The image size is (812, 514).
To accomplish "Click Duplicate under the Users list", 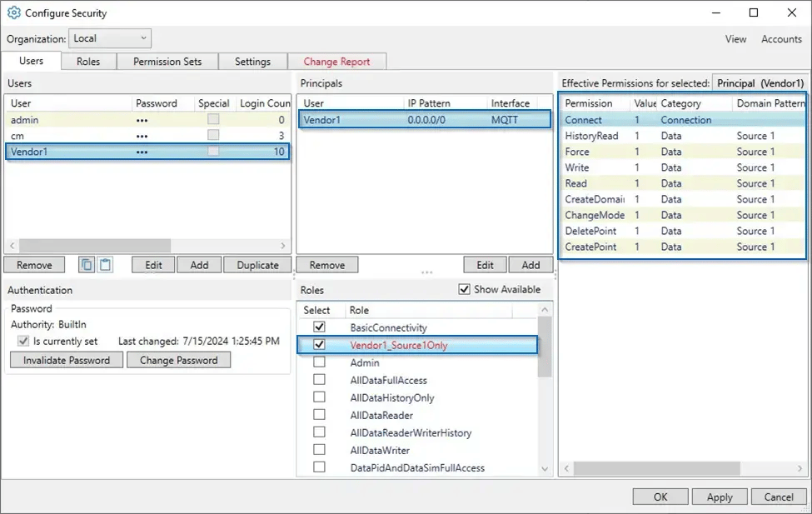I will tap(257, 264).
